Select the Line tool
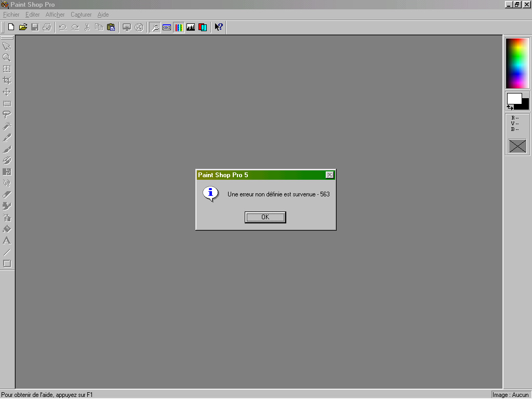The width and height of the screenshot is (532, 399). point(7,252)
